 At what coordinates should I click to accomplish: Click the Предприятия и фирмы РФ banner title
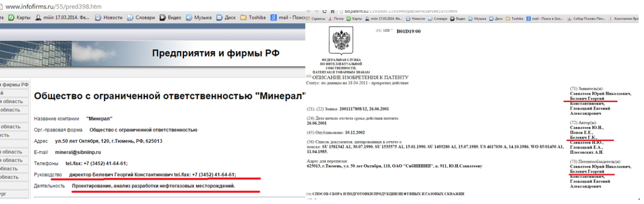point(216,53)
